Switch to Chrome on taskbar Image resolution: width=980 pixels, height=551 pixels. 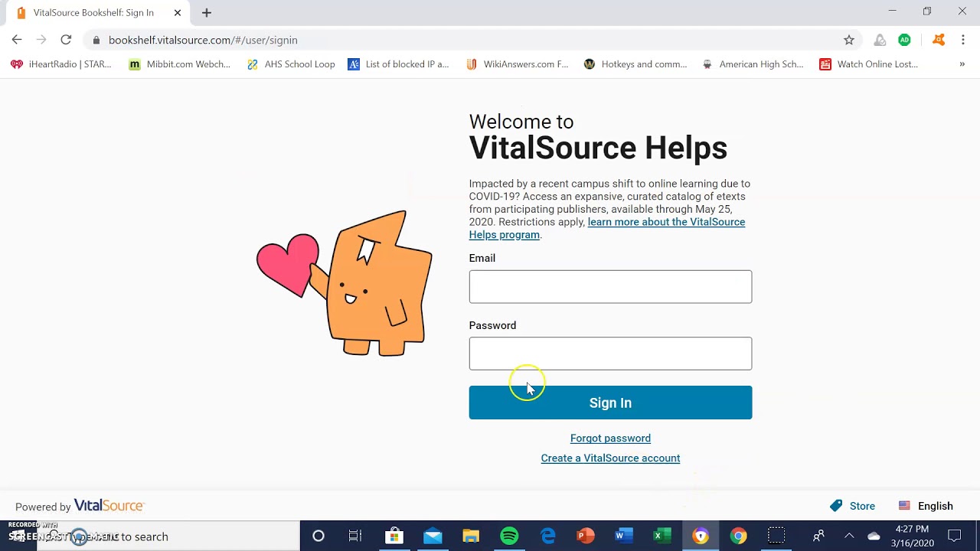pos(739,536)
